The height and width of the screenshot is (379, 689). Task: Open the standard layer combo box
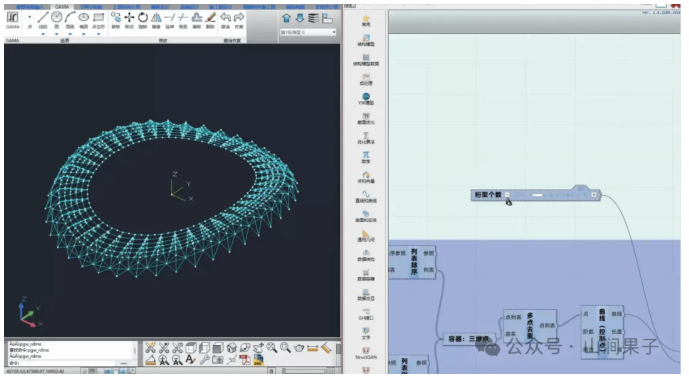308,32
